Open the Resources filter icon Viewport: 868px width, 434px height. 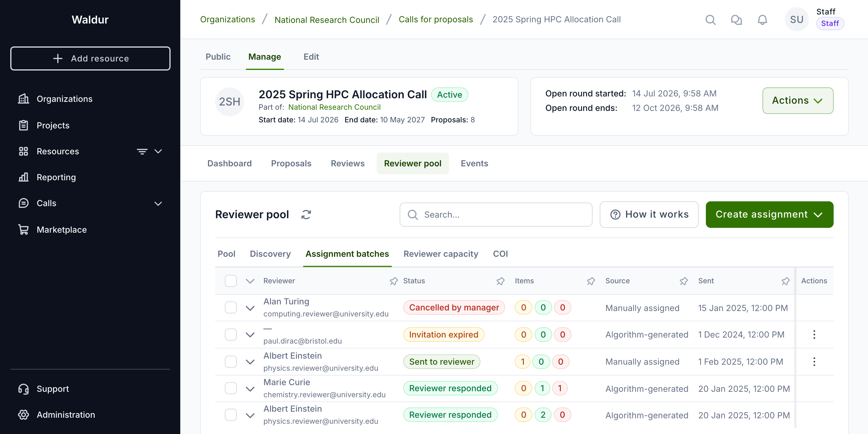[x=142, y=151]
